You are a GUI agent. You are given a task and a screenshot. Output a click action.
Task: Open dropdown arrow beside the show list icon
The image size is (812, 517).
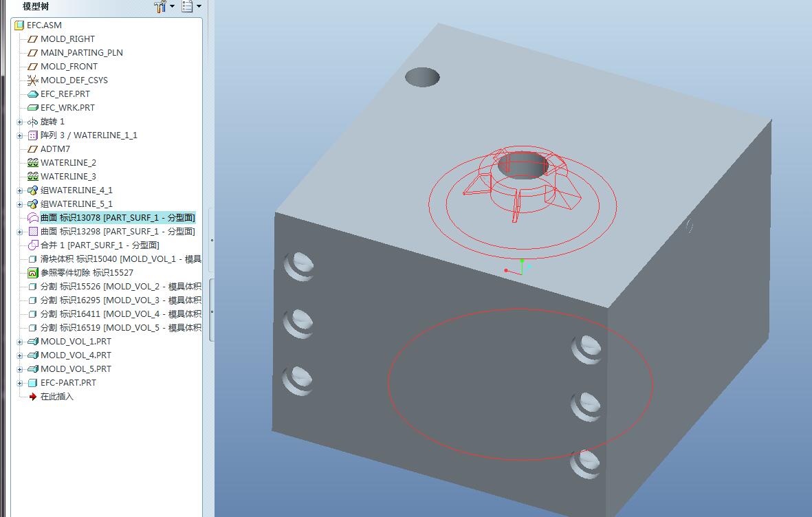(199, 6)
